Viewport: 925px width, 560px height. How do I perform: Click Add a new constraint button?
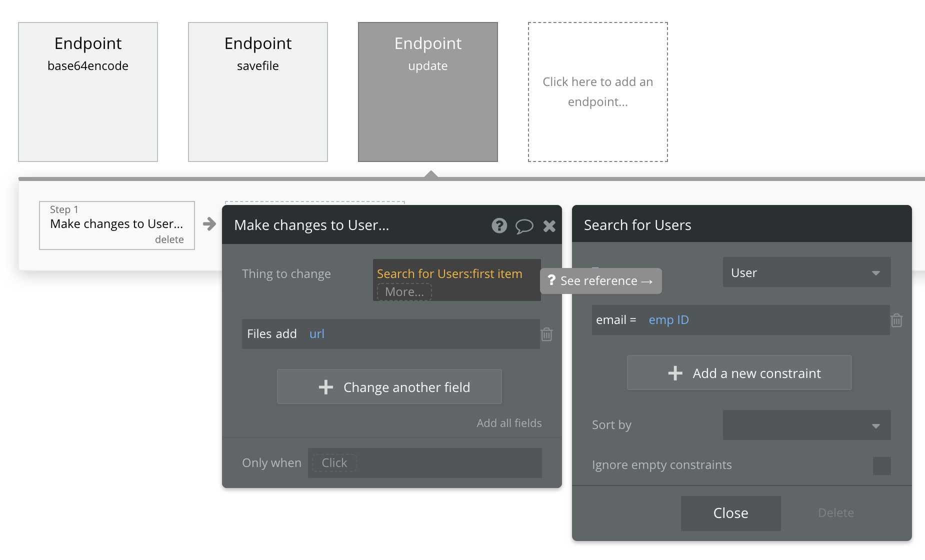coord(739,373)
